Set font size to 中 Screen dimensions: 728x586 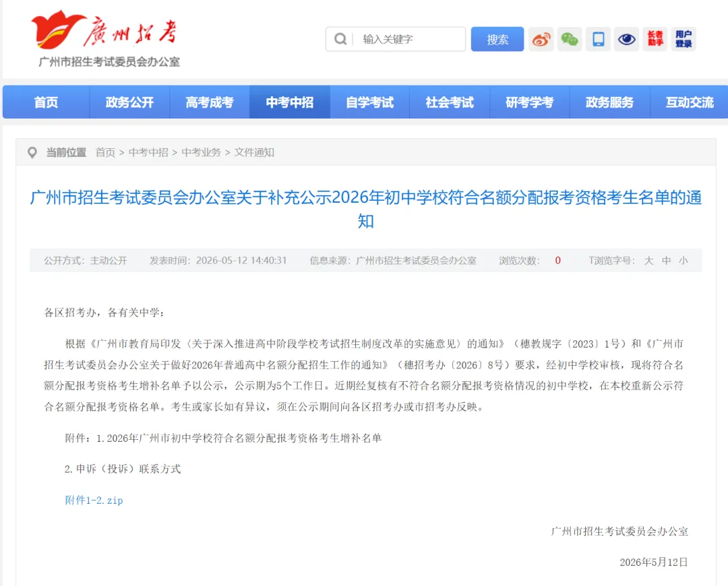point(666,261)
